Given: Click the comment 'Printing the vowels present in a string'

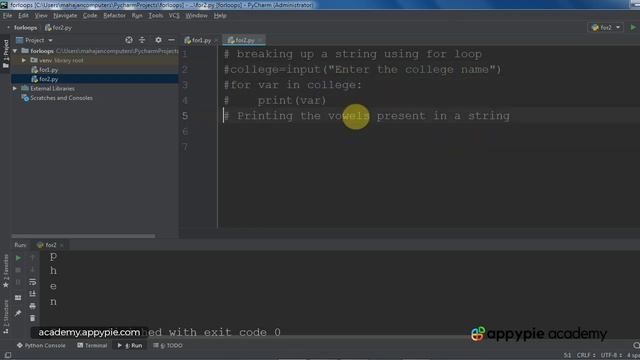Looking at the screenshot, I should tap(367, 116).
